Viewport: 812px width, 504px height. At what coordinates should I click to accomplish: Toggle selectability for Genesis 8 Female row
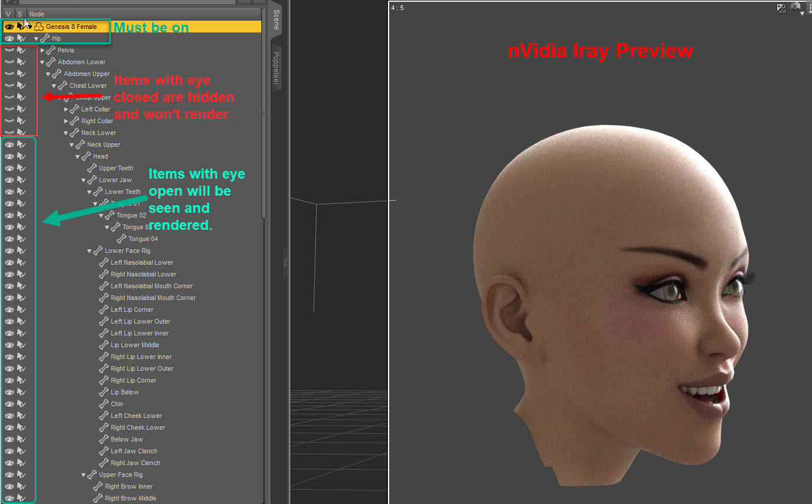click(21, 27)
